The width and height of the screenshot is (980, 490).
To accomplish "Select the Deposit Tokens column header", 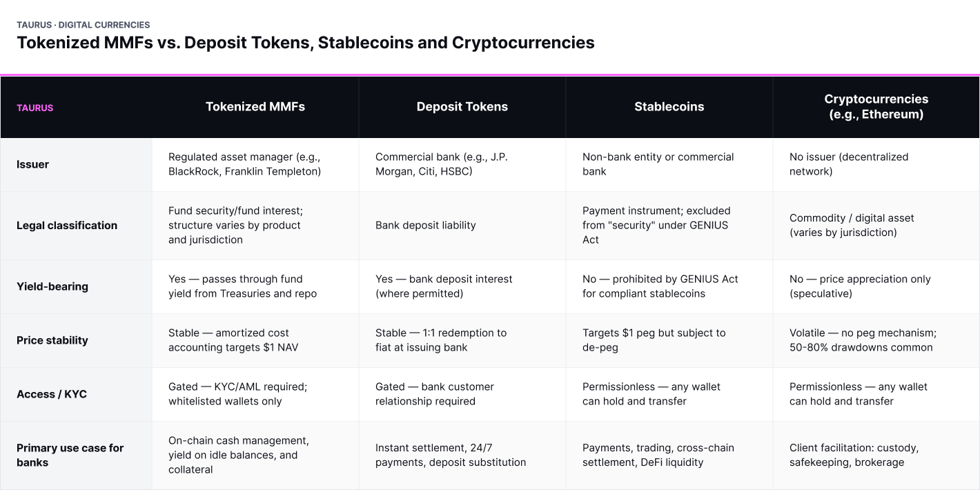I will click(x=462, y=106).
